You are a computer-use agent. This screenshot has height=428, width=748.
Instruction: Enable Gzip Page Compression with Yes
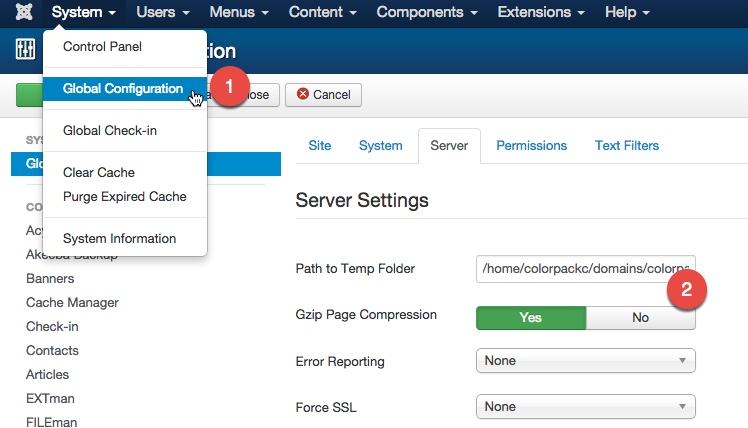coord(531,318)
